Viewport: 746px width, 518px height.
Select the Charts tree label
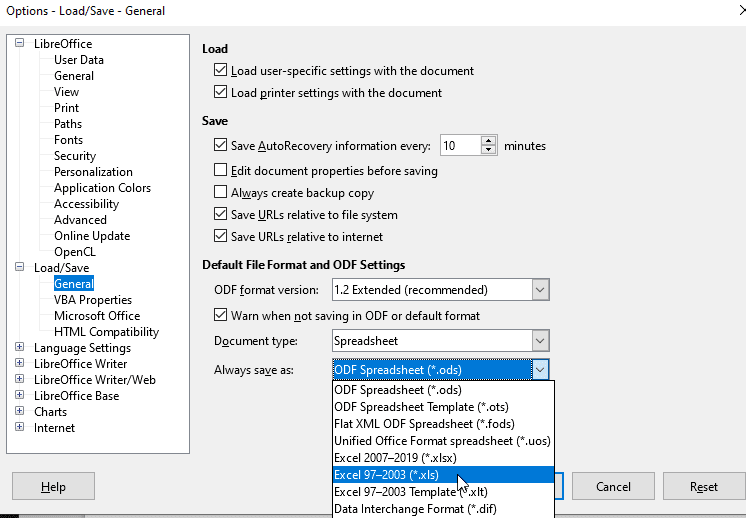pyautogui.click(x=50, y=412)
